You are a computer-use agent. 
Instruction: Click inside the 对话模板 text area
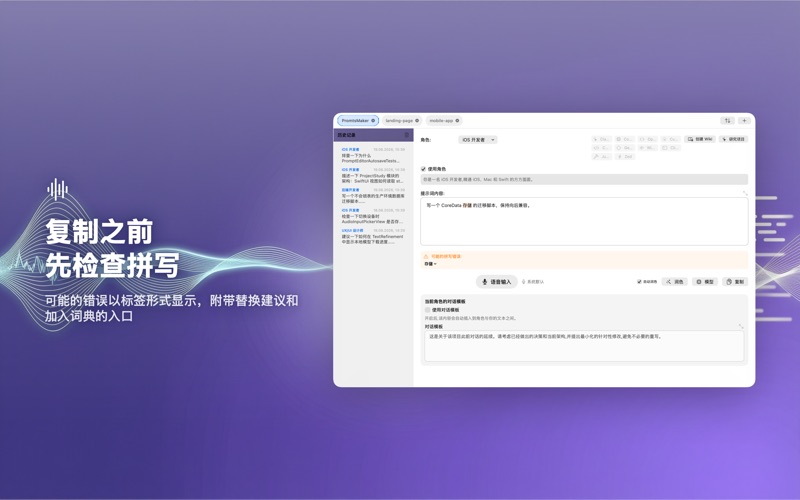(584, 346)
